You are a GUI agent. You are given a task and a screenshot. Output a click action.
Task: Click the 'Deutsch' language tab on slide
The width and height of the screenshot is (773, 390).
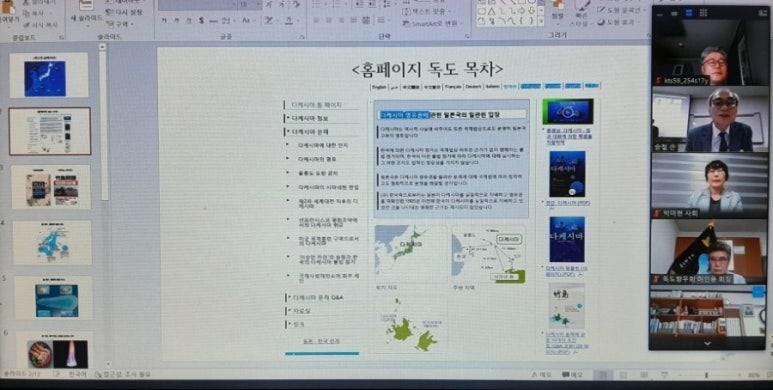pos(473,86)
